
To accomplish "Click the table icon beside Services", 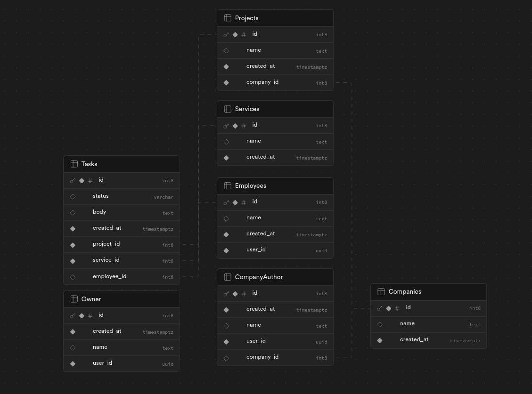I will [228, 109].
